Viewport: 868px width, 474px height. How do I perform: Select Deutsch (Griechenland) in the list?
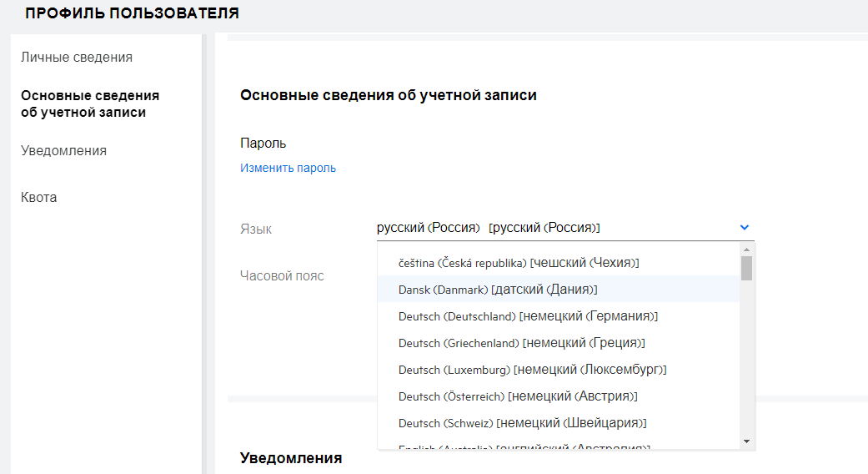(522, 343)
